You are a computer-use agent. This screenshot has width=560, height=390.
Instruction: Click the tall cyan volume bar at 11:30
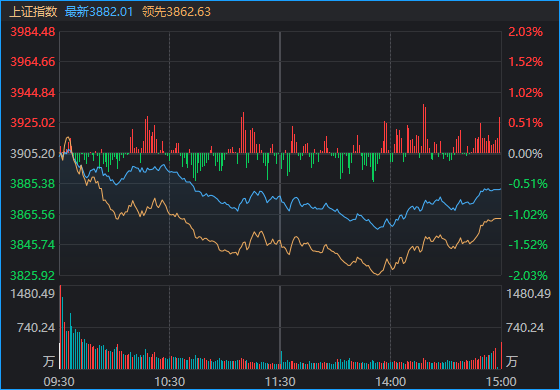281,360
